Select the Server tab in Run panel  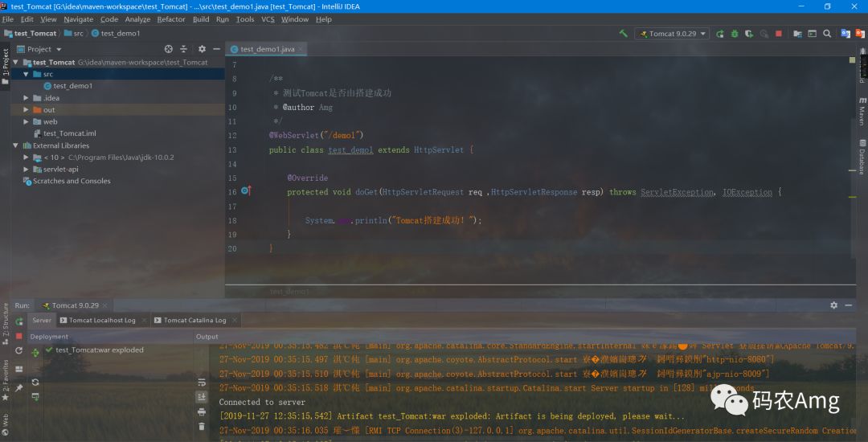[x=42, y=321]
